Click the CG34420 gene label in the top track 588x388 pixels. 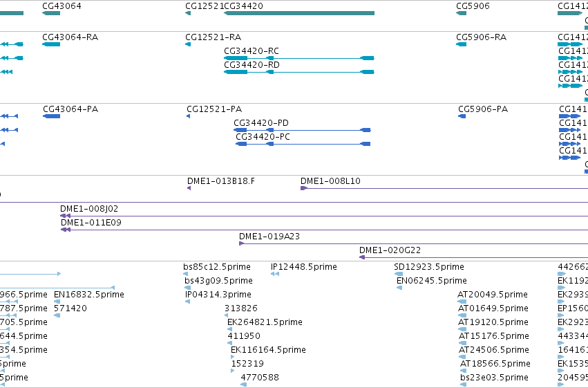coord(243,6)
